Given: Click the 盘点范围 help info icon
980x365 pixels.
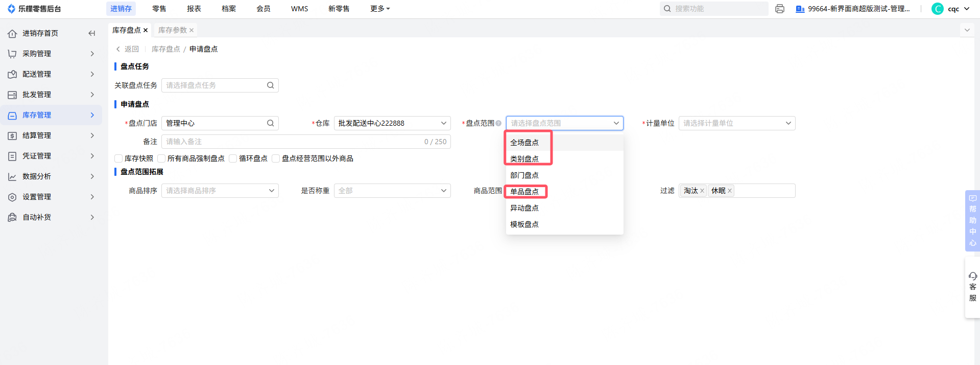Looking at the screenshot, I should 498,123.
